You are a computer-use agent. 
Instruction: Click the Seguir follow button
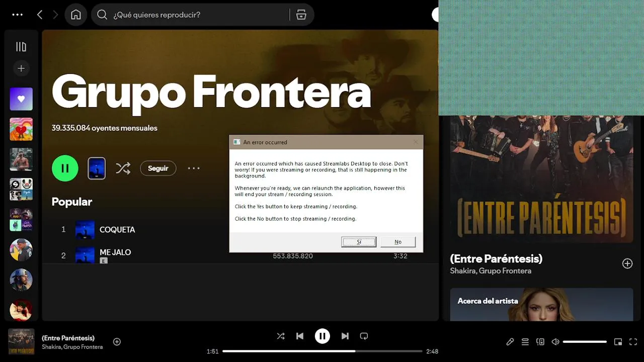coord(158,168)
